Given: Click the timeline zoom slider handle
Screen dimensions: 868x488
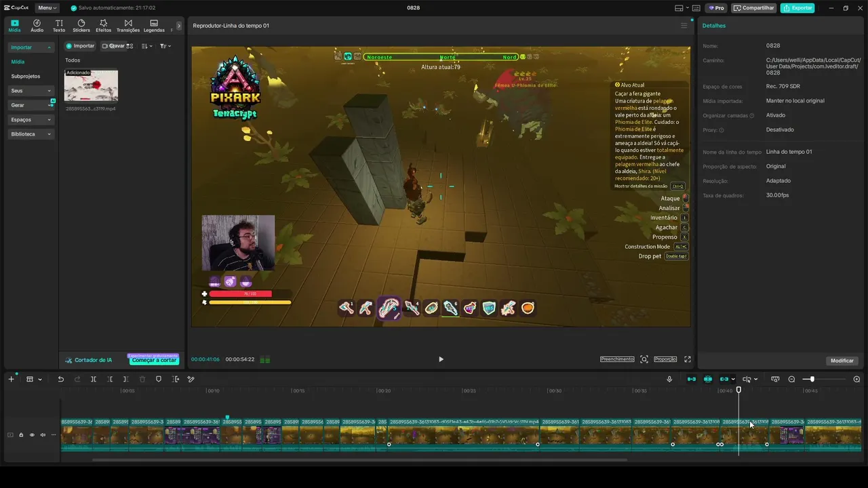Looking at the screenshot, I should [812, 379].
